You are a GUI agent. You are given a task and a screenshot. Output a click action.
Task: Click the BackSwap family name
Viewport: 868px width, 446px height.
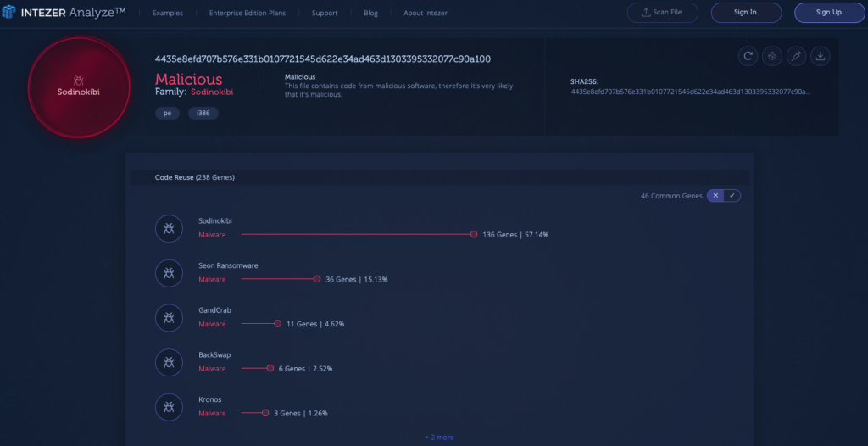(x=214, y=354)
